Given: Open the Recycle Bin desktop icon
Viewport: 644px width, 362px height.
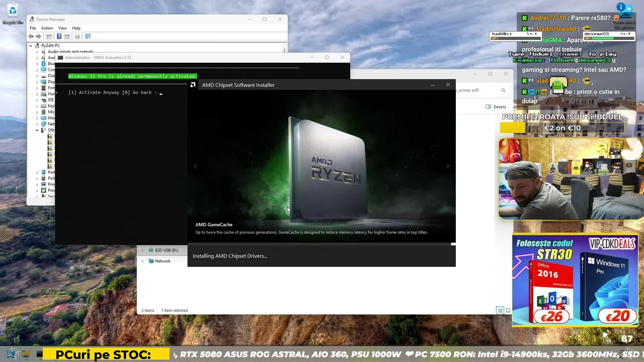Looking at the screenshot, I should pos(13,14).
